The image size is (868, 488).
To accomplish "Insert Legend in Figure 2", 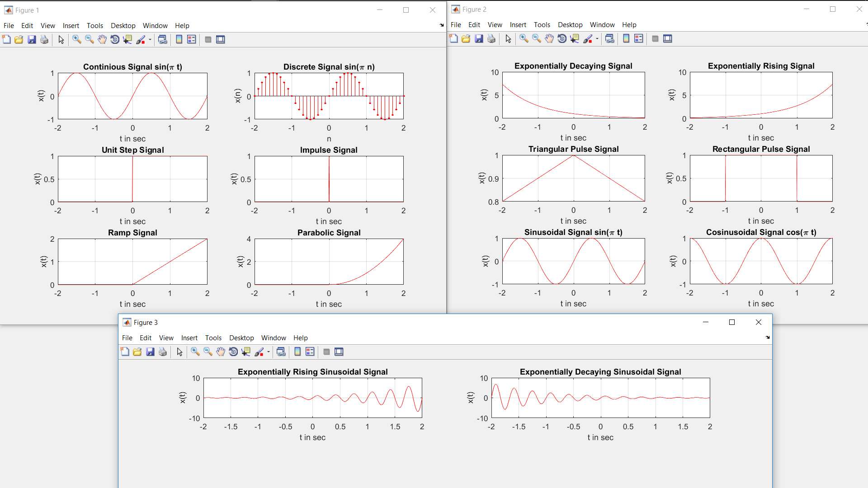I will tap(639, 39).
